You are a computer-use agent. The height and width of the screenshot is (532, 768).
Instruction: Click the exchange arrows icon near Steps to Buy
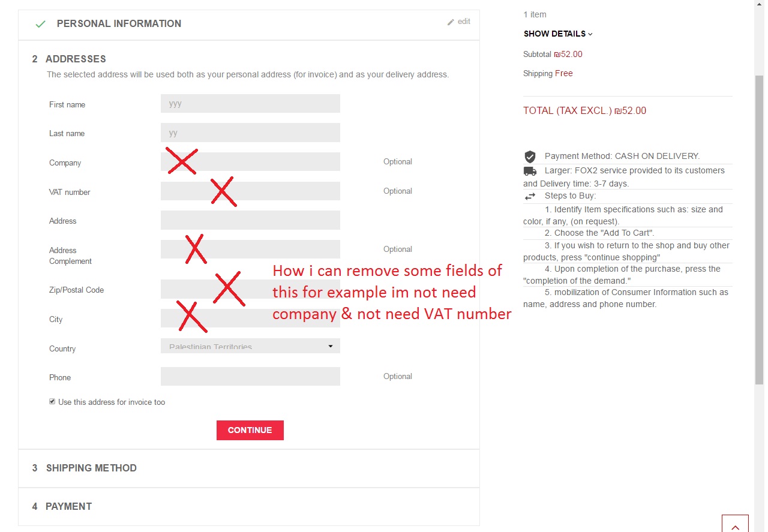point(530,196)
